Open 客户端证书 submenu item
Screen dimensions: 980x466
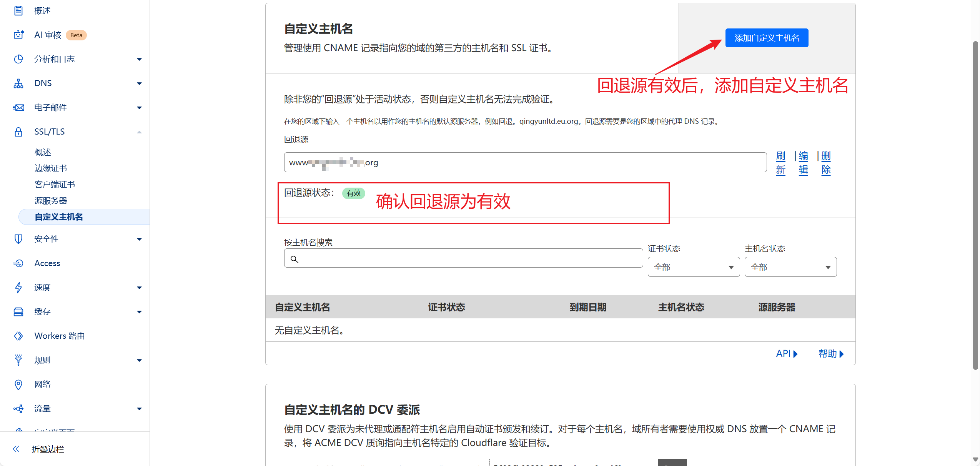click(x=55, y=185)
